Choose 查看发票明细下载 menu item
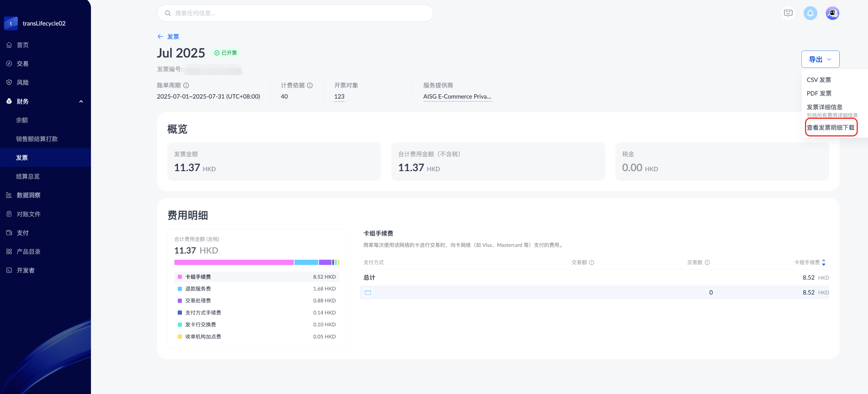This screenshot has width=868, height=394. tap(830, 128)
